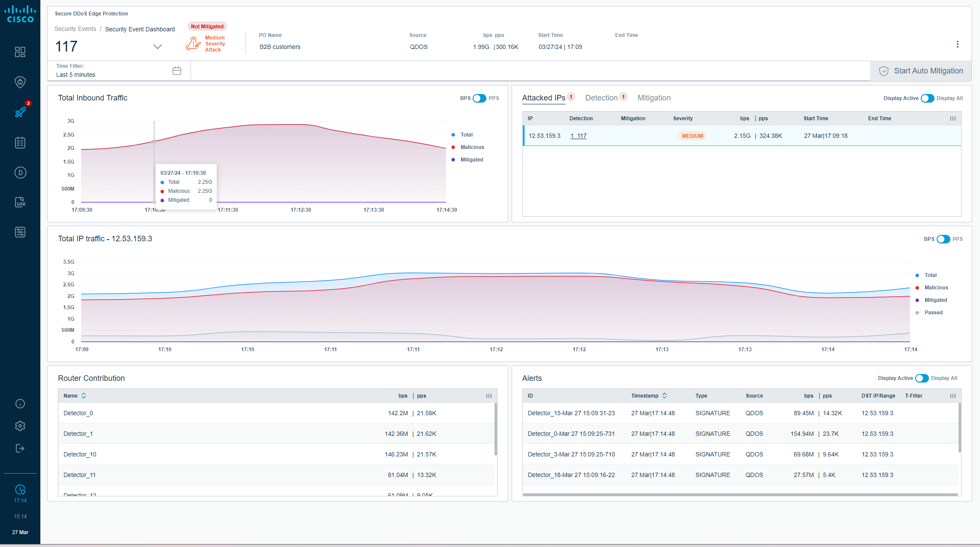The image size is (980, 547).
Task: Click the medium severity attack warning icon
Action: [x=193, y=43]
